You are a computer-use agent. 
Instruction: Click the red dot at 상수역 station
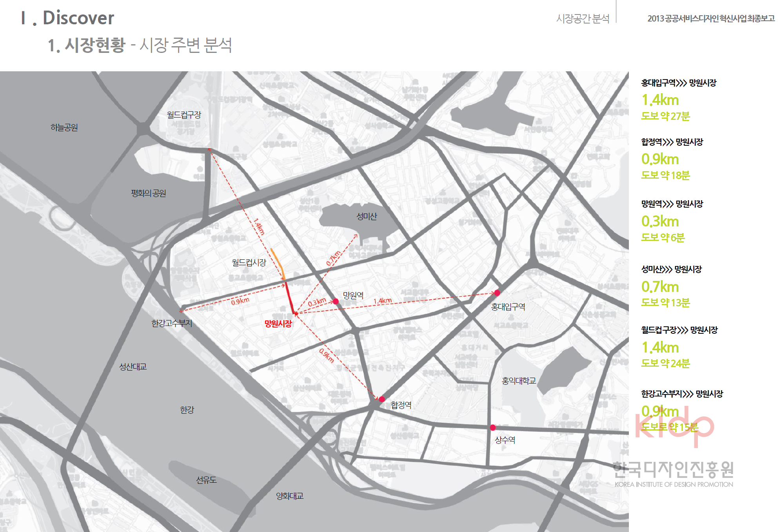click(493, 427)
